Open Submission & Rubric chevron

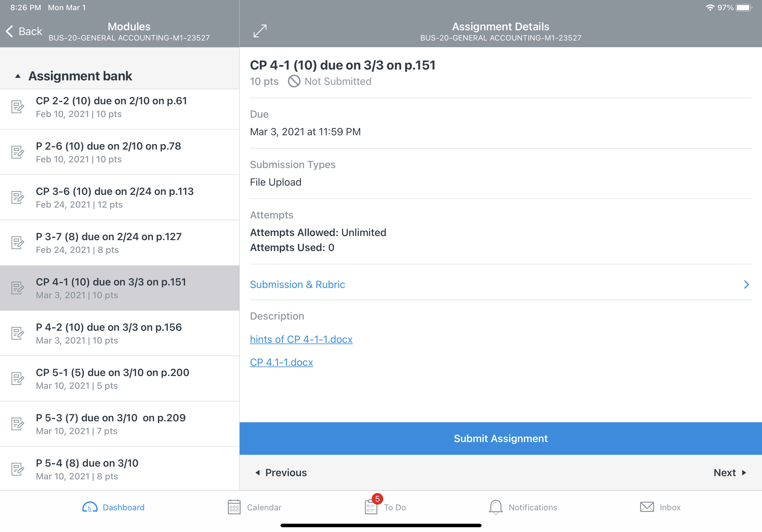point(746,284)
